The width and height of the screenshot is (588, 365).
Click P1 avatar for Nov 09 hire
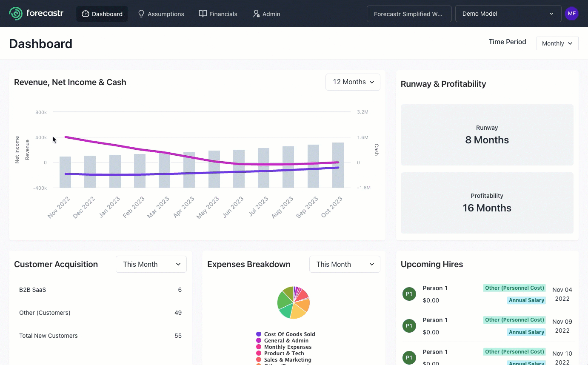click(409, 326)
